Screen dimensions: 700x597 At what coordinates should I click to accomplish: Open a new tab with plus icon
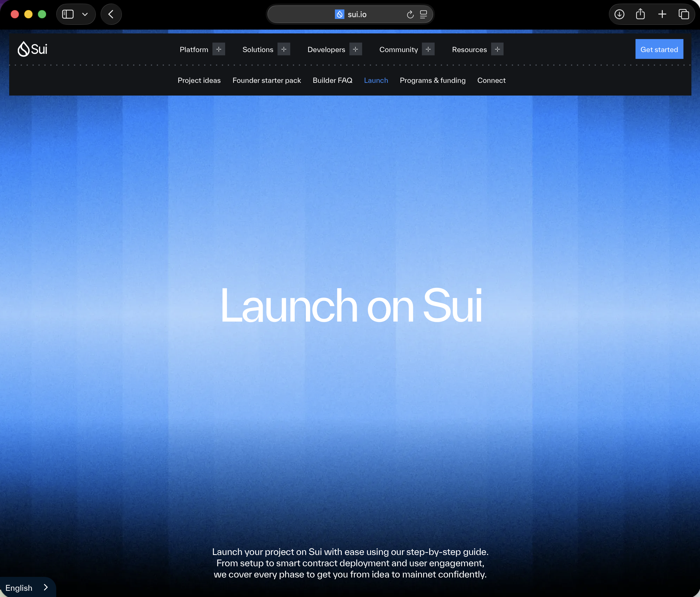[662, 14]
